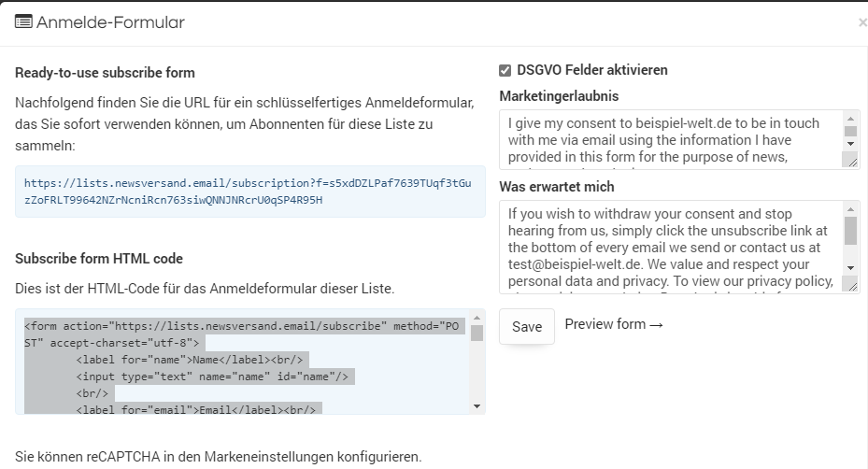The width and height of the screenshot is (868, 469).
Task: Click the Was erwartet mich scroll up arrow
Action: 851,209
